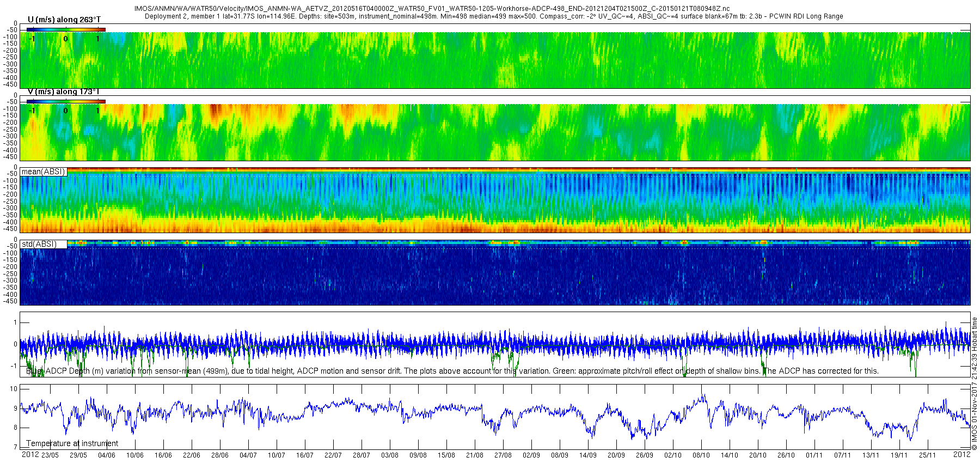Select the 'V (m/s) along 173°T' panel title
Screen dimensions: 980x463
[x=63, y=92]
